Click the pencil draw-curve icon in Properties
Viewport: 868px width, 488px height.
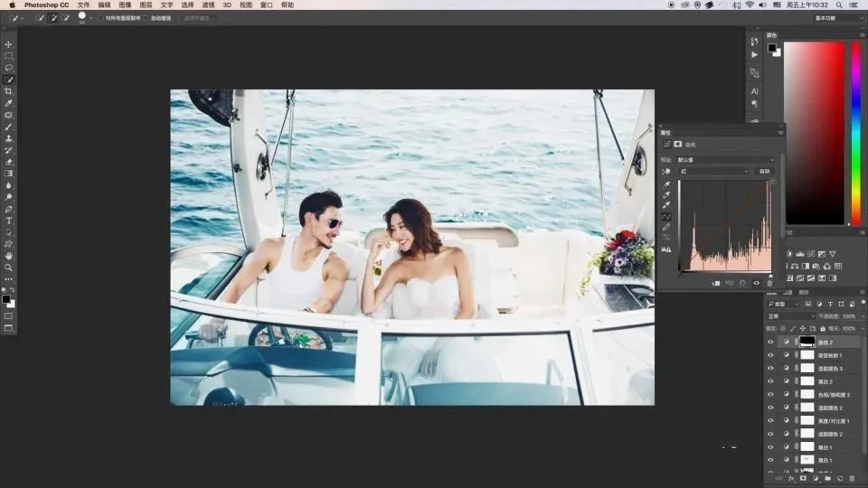(x=666, y=227)
